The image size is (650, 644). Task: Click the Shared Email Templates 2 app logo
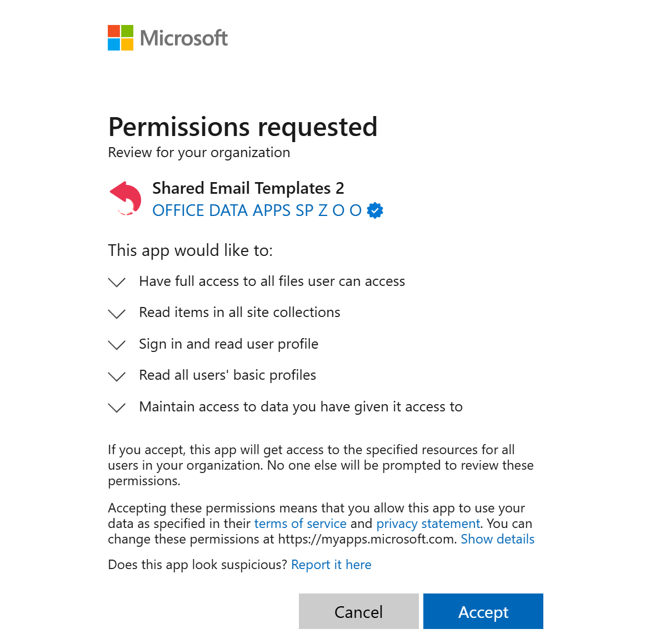coord(124,198)
